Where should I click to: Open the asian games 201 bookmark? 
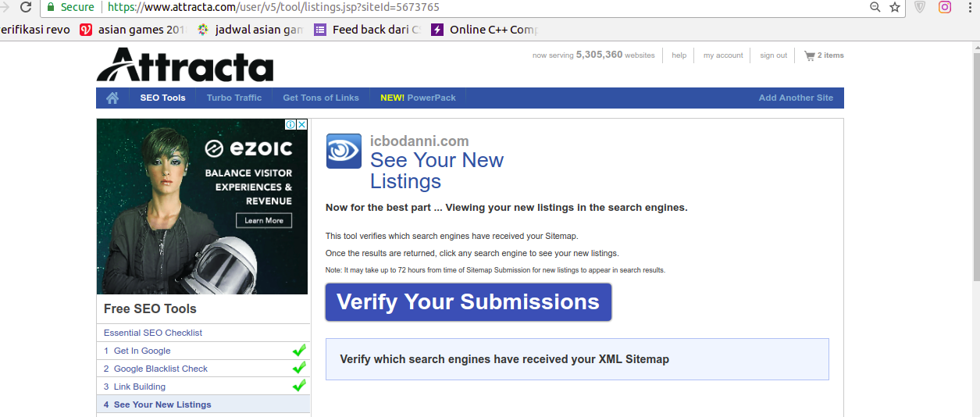(x=133, y=30)
